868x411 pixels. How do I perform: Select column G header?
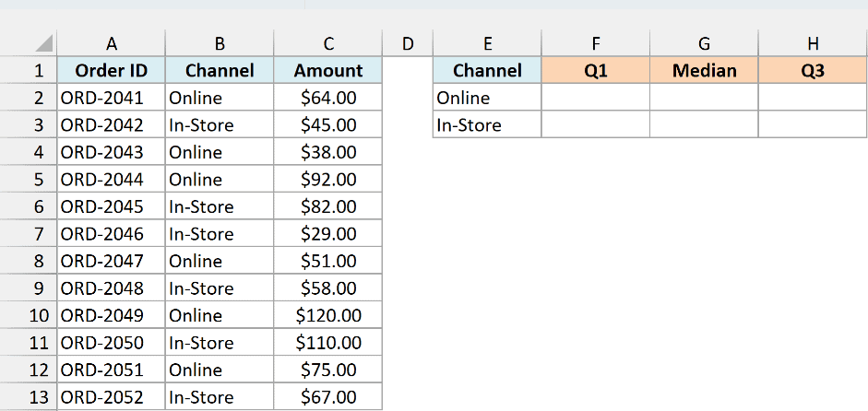click(x=704, y=43)
